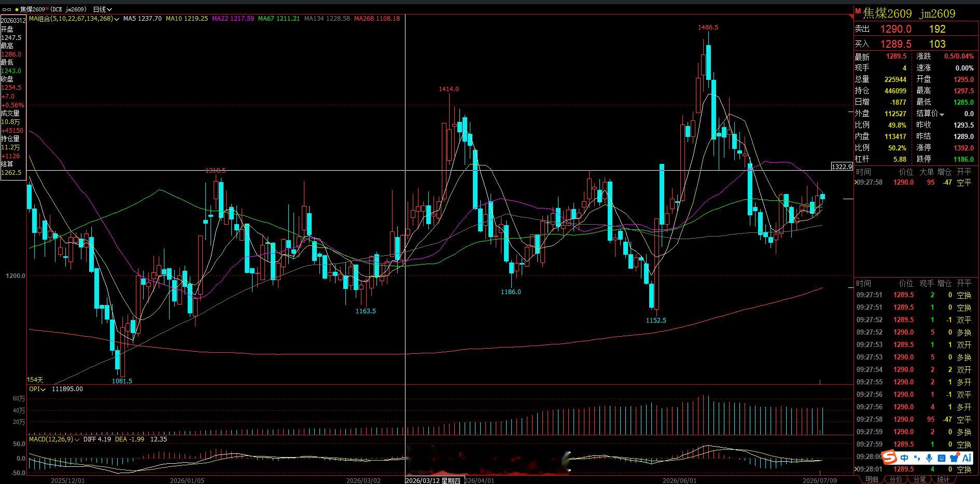Image resolution: width=980 pixels, height=484 pixels.
Task: Open the Sogou soft keyboard icon
Action: pyautogui.click(x=942, y=458)
